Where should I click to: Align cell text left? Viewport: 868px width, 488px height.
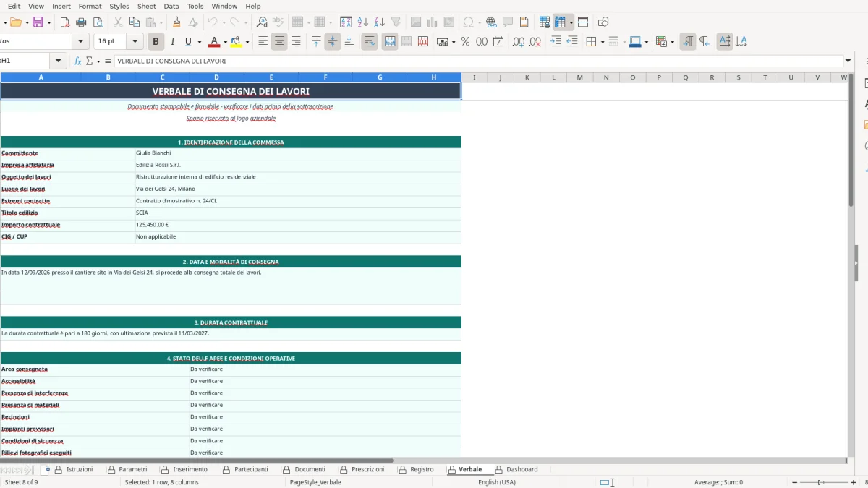[x=263, y=42]
